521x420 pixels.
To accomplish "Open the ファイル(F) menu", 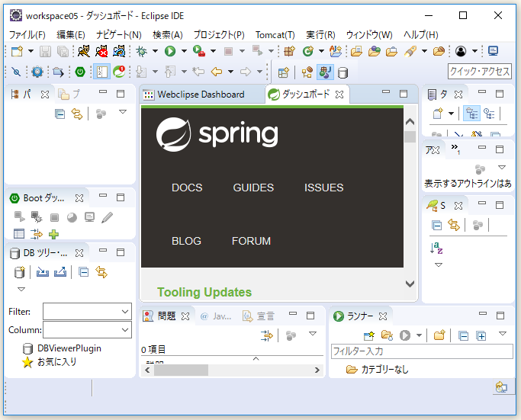I will [x=27, y=34].
